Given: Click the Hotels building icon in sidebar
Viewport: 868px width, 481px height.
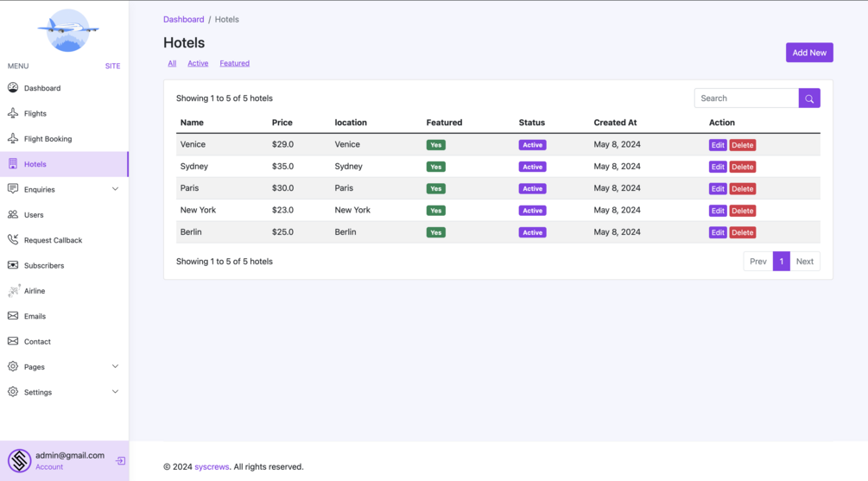Looking at the screenshot, I should point(13,164).
